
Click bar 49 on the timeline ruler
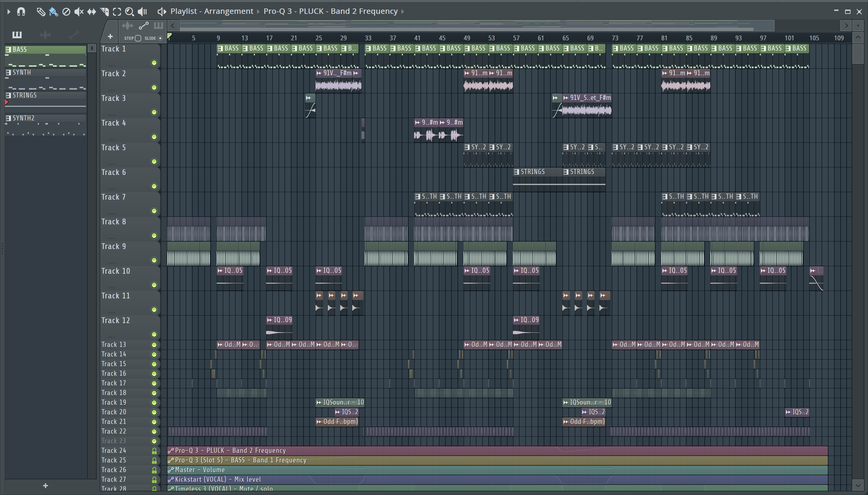pyautogui.click(x=467, y=38)
